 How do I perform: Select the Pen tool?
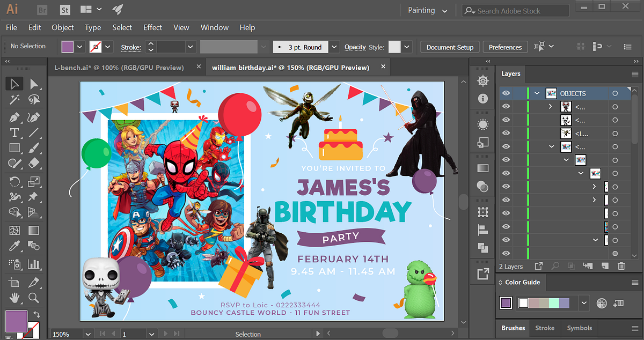[x=14, y=117]
